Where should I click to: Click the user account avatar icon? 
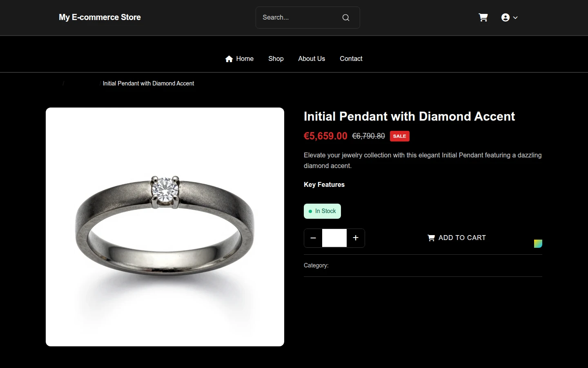[506, 18]
